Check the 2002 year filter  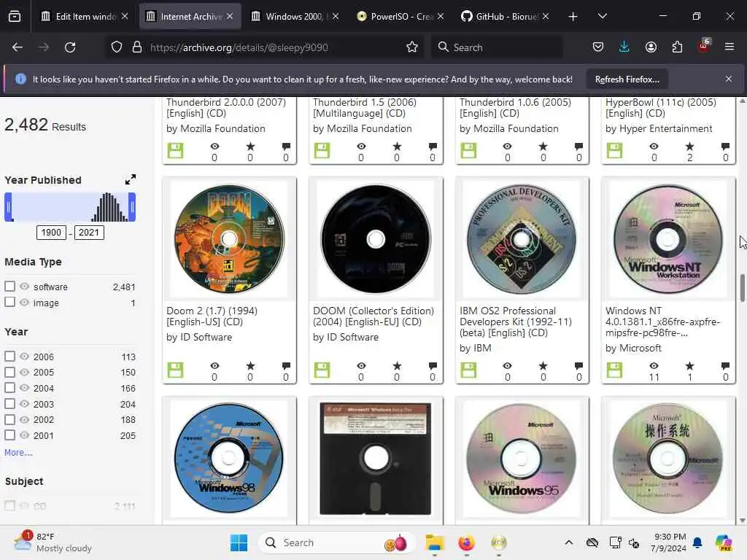click(9, 419)
